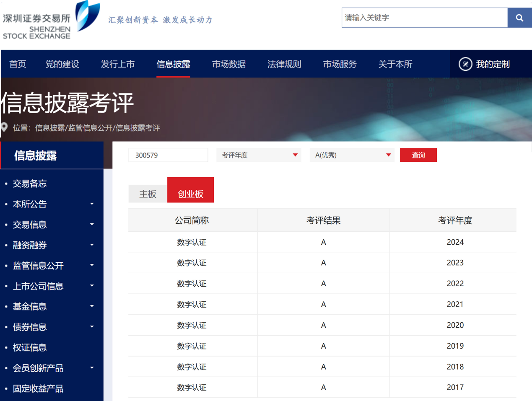
Task: Go to 首页 home page
Action: (18, 64)
